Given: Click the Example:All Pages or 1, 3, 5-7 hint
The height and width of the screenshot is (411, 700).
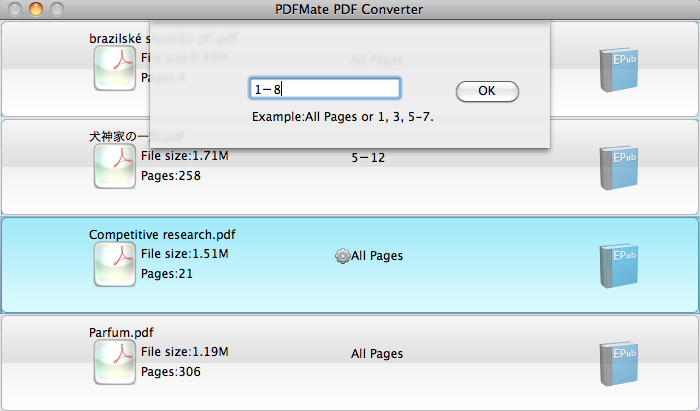Looking at the screenshot, I should (x=342, y=117).
